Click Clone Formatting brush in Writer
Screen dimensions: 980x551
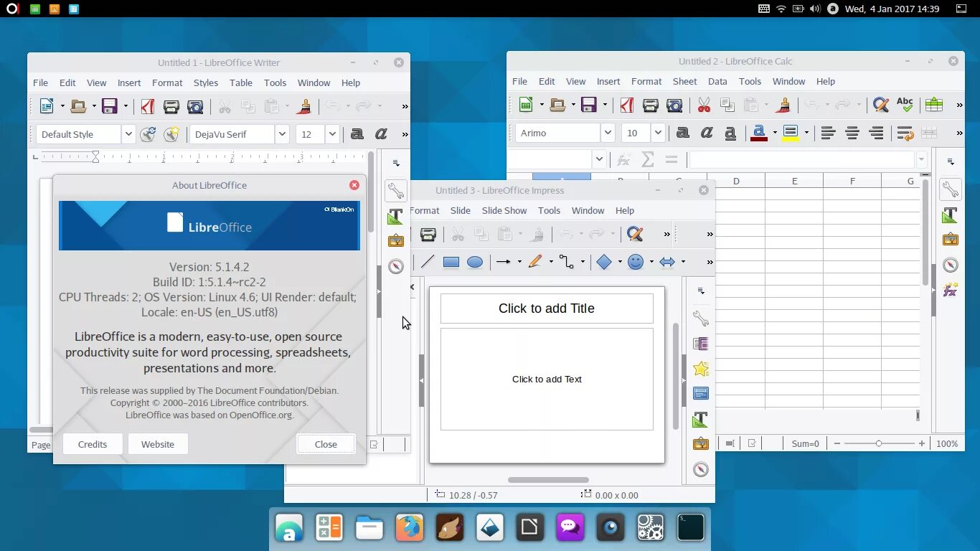pyautogui.click(x=304, y=106)
